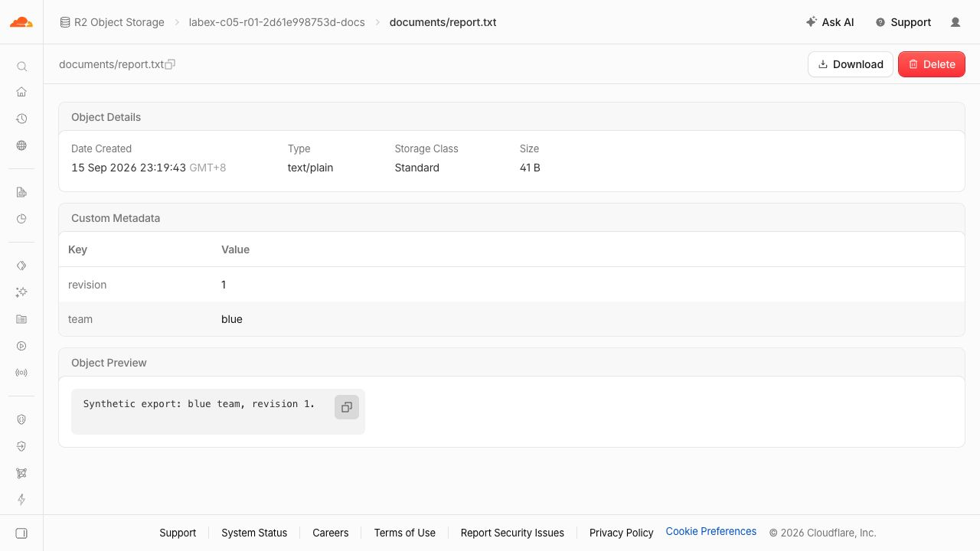Open the Support menu in header

[x=903, y=22]
